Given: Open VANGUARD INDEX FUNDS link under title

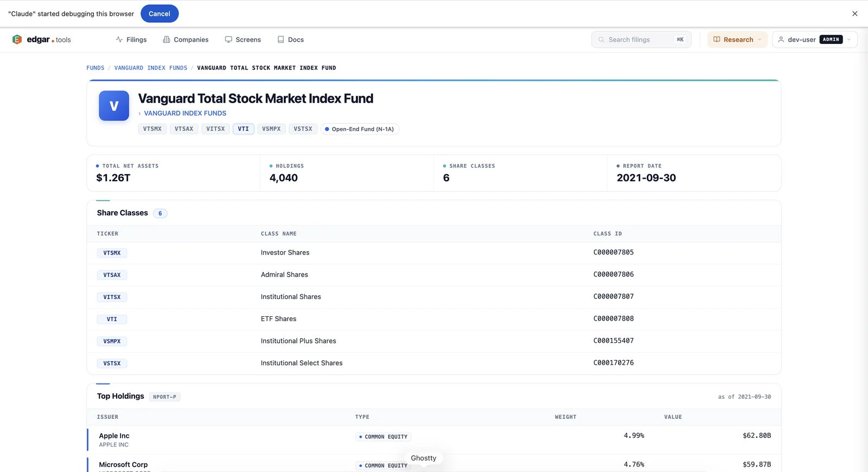Looking at the screenshot, I should 185,113.
